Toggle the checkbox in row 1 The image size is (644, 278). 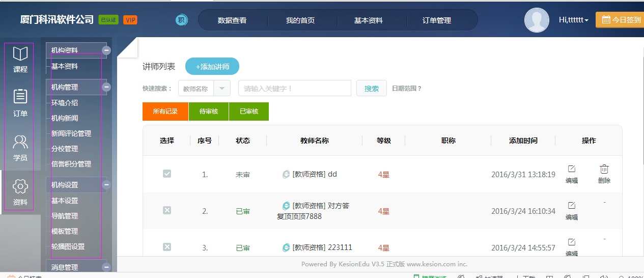coord(167,174)
